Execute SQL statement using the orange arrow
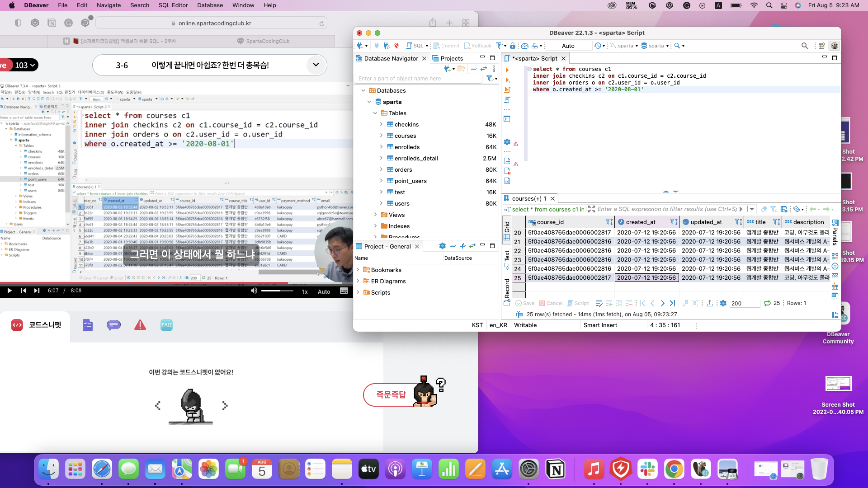868x488 pixels. coord(507,70)
